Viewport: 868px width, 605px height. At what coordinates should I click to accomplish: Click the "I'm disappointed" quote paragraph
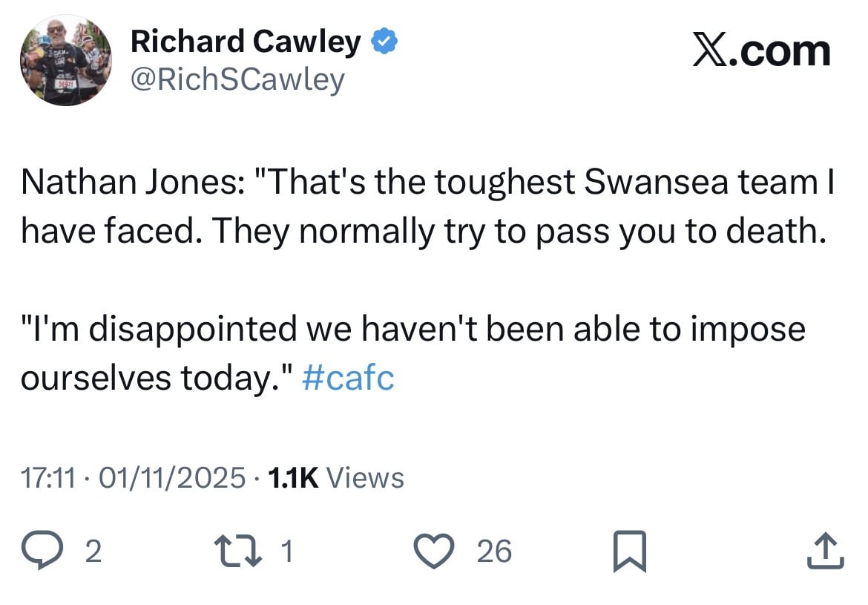412,353
